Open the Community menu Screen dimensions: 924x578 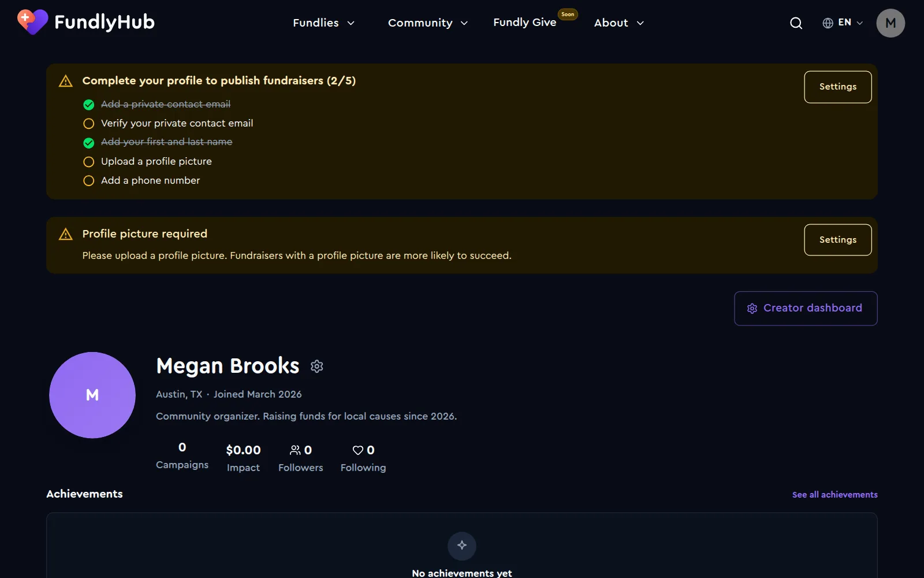(428, 23)
